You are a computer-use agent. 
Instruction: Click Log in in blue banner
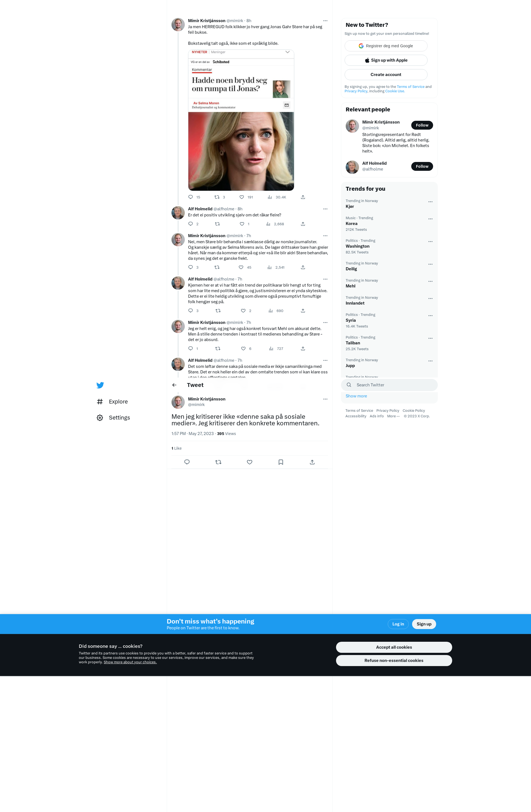[x=398, y=624]
